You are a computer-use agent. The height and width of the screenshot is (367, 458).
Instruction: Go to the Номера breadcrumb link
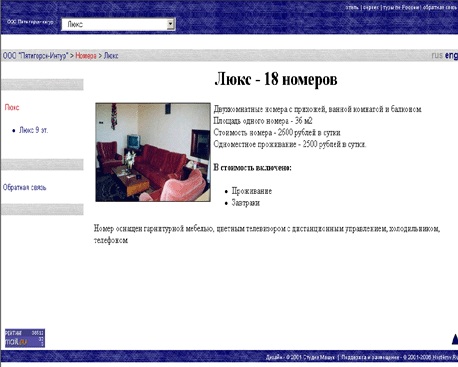pyautogui.click(x=86, y=55)
